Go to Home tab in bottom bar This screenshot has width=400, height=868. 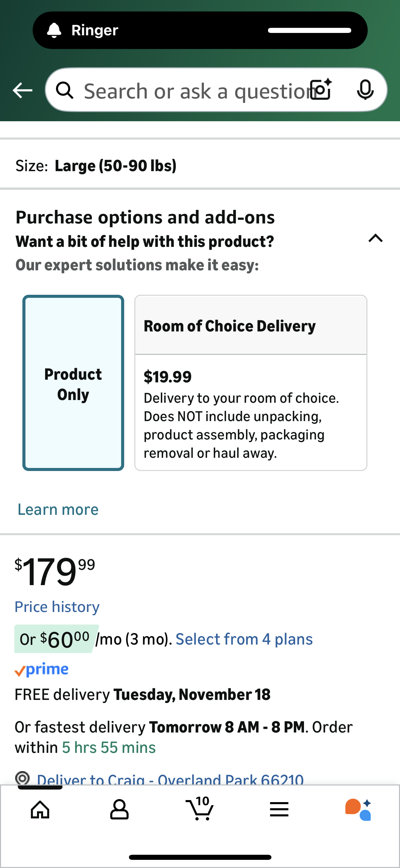(40, 810)
